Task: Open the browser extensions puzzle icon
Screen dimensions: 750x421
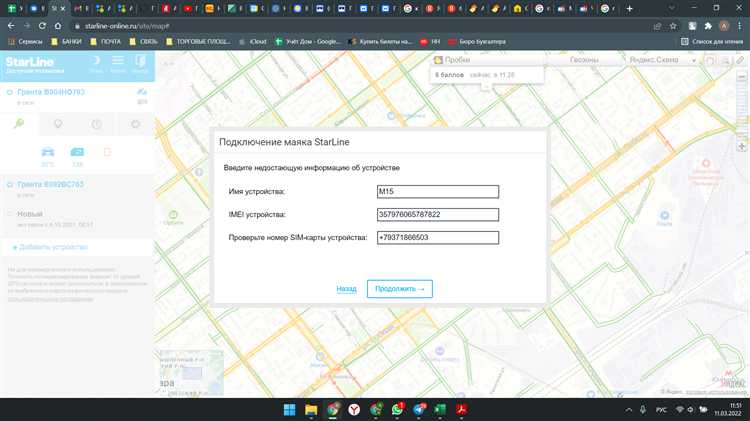Action: pyautogui.click(x=708, y=26)
